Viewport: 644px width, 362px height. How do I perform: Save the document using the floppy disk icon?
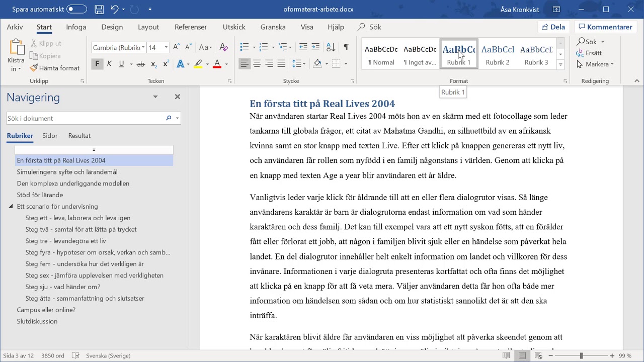tap(99, 9)
